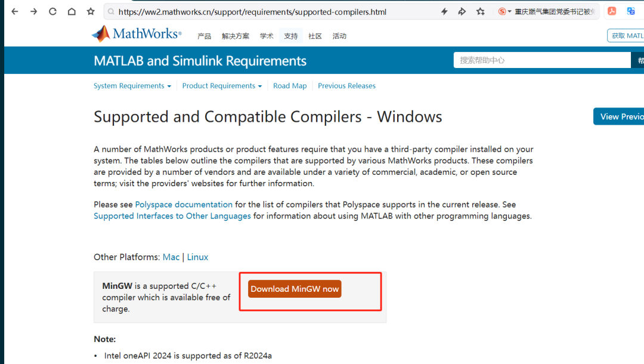Click the news headline search box text
The height and width of the screenshot is (364, 644).
pos(555,11)
